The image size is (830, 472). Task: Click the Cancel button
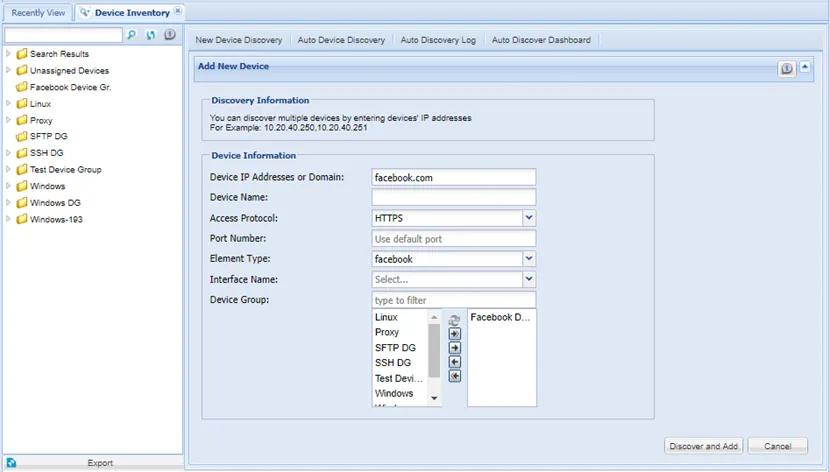778,446
